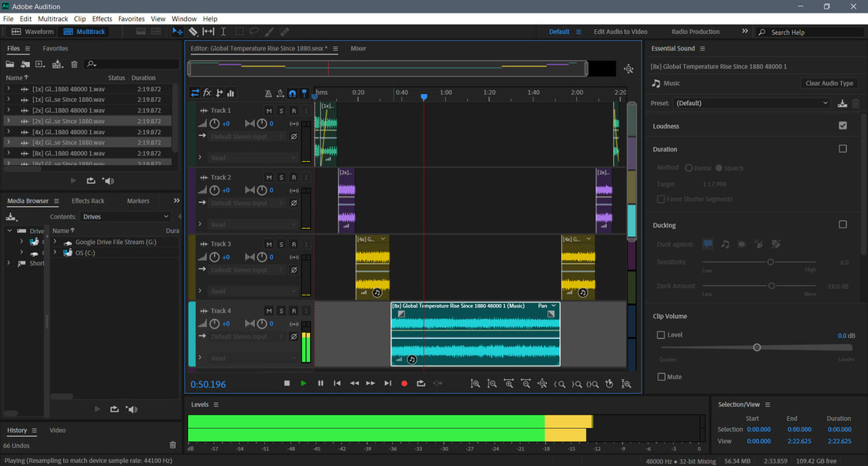Image resolution: width=868 pixels, height=466 pixels.
Task: Show the Effects (fx) track view
Action: [x=207, y=92]
